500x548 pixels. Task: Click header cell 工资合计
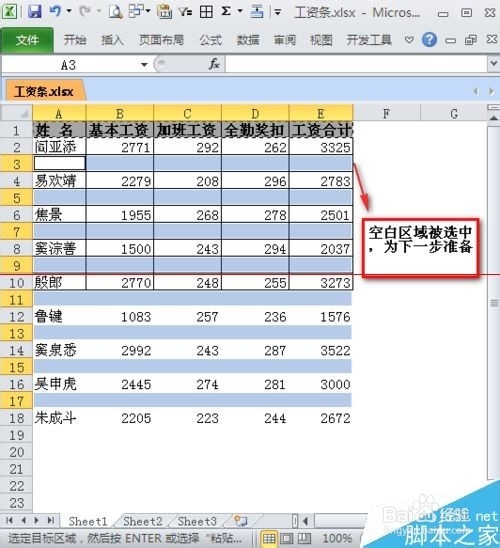point(321,130)
